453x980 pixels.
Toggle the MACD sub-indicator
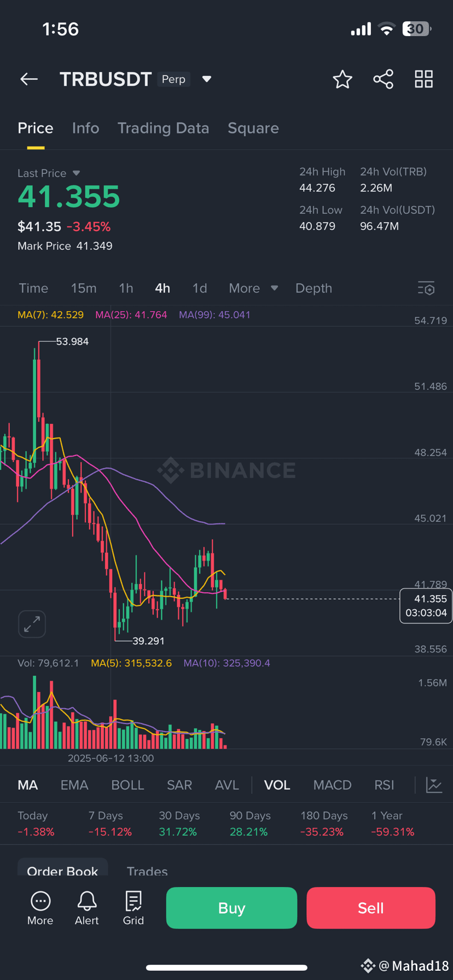pos(332,785)
